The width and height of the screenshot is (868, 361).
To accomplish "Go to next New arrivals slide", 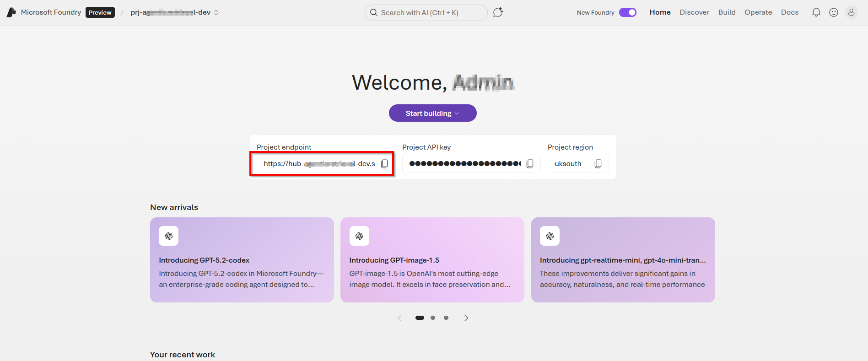I will [466, 318].
